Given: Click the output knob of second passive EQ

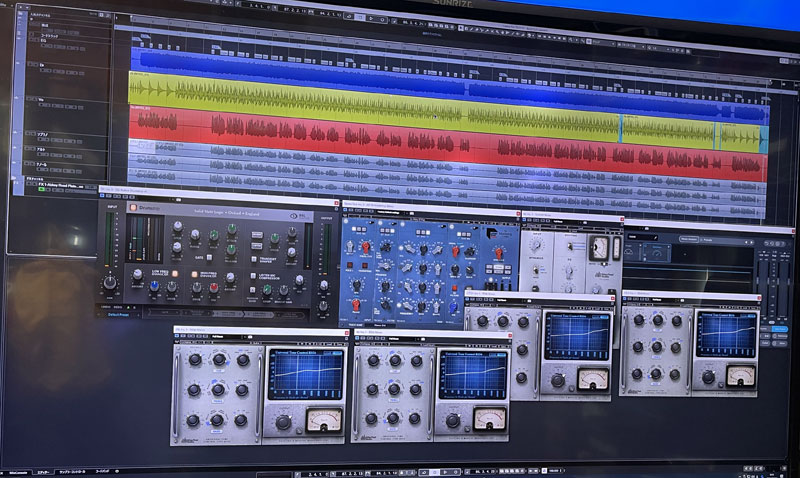Looking at the screenshot, I should click(x=453, y=420).
